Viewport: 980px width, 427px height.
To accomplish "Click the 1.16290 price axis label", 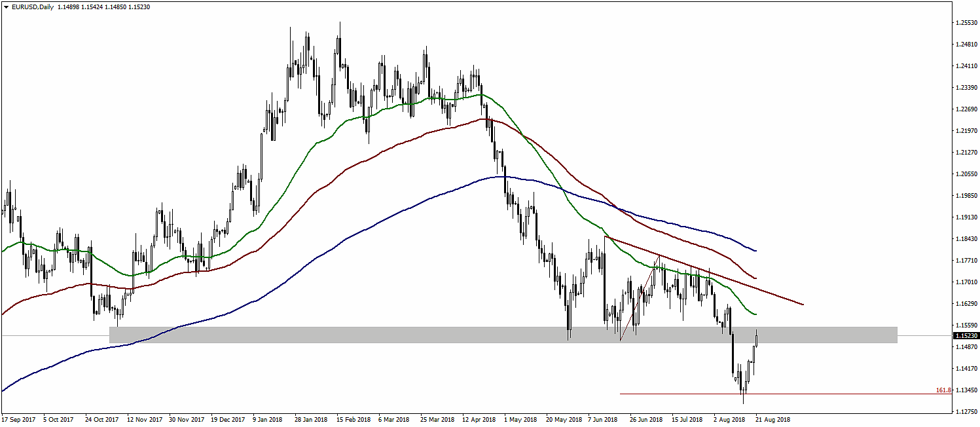I will [966, 304].
